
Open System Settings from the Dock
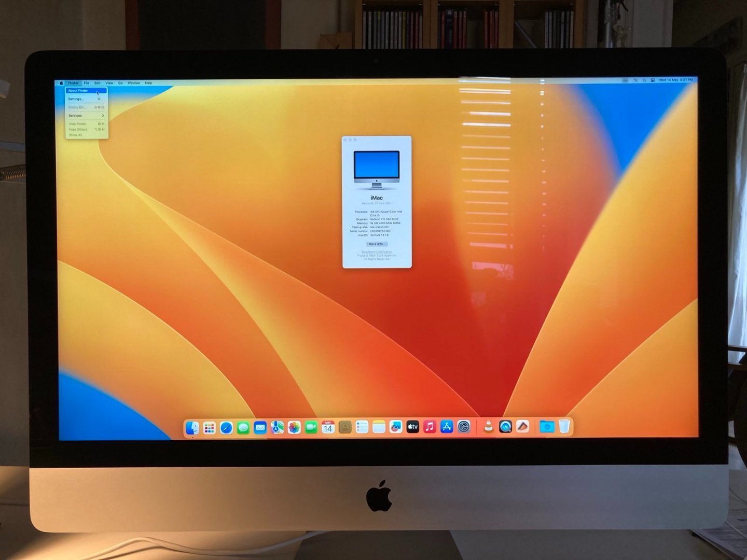464,427
